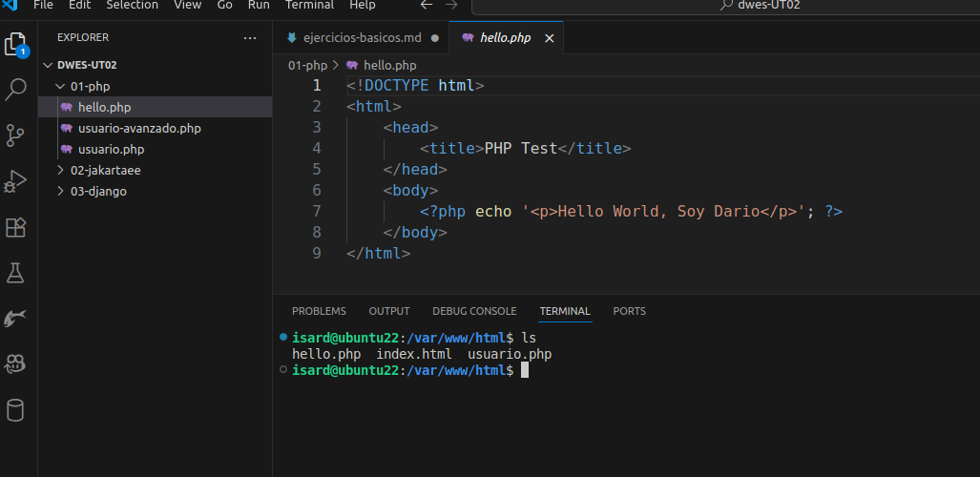Go forward with the right arrow
This screenshot has width=980, height=477.
point(451,5)
